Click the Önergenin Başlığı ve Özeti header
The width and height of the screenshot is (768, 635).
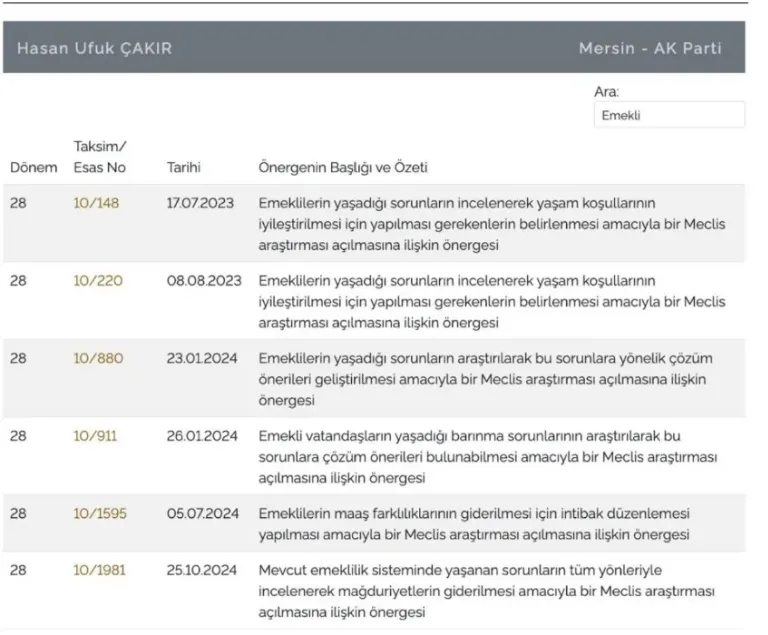click(x=343, y=167)
